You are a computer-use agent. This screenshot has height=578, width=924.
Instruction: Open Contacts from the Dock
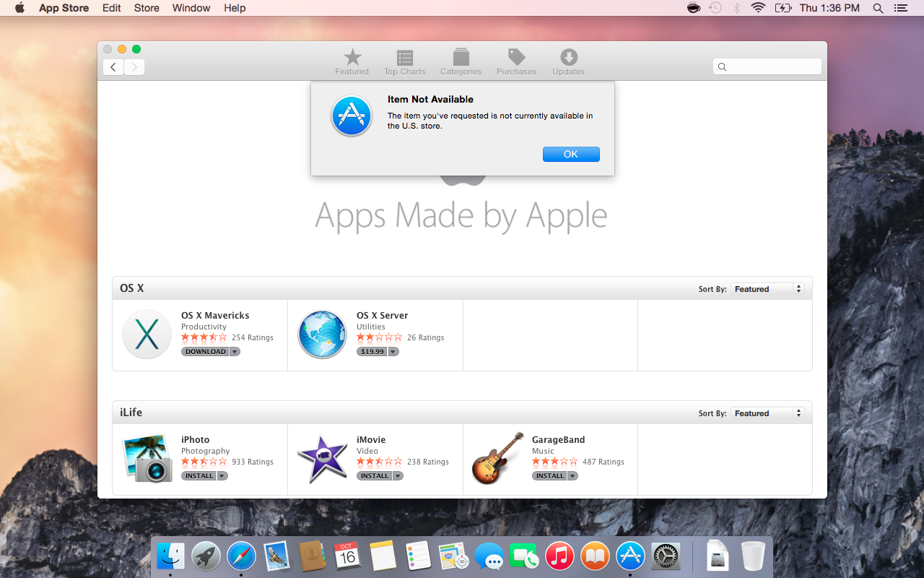click(x=313, y=556)
